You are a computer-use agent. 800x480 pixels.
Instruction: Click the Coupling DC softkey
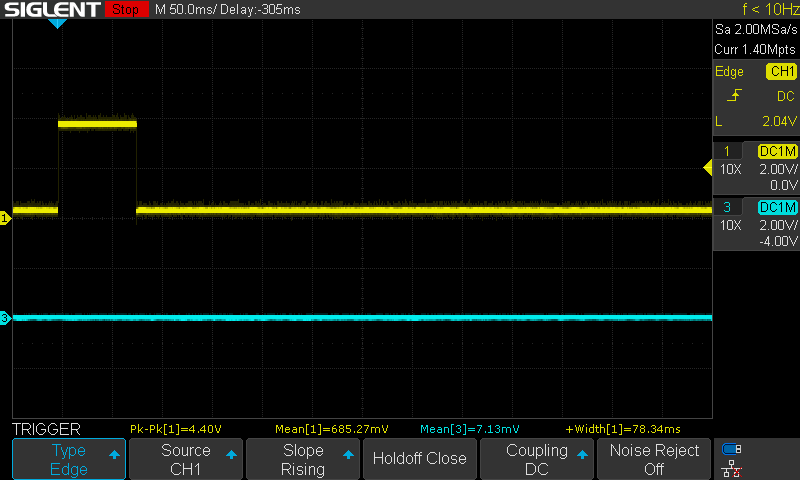coord(537,459)
